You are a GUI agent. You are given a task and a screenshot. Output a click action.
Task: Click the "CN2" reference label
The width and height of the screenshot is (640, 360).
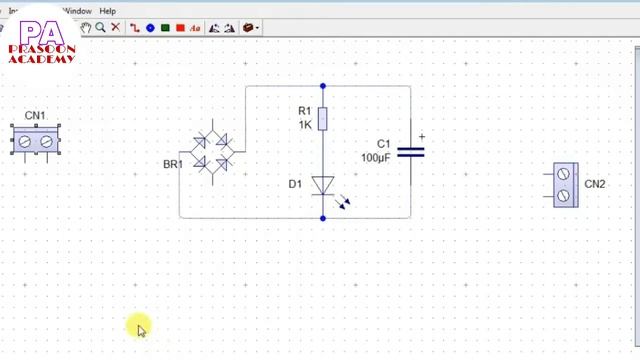pos(595,184)
